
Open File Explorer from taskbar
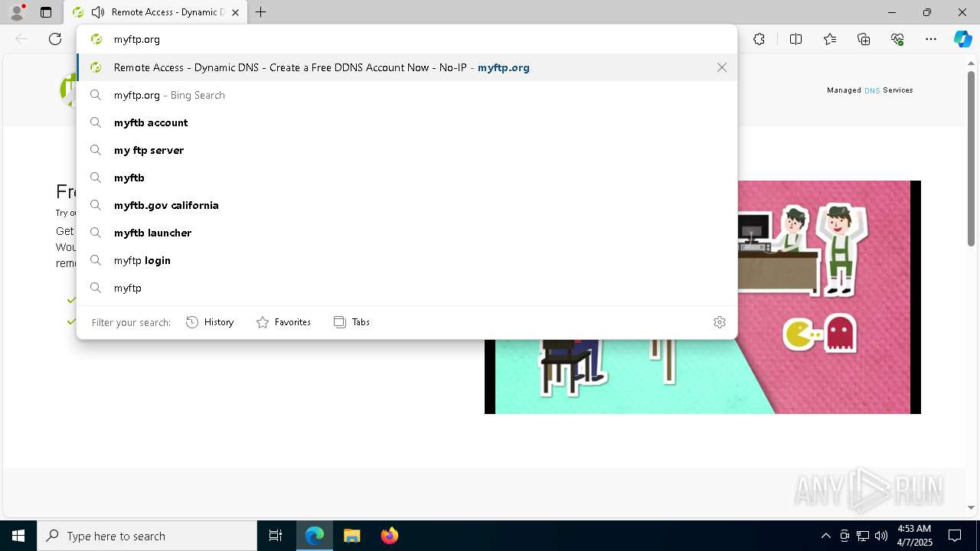click(352, 536)
